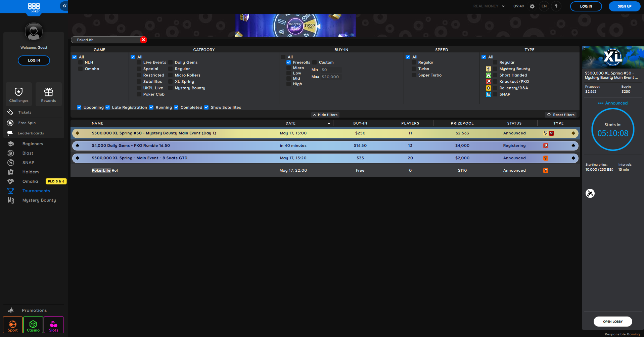Open the Promotions menu item
644x337 pixels.
coord(34,310)
